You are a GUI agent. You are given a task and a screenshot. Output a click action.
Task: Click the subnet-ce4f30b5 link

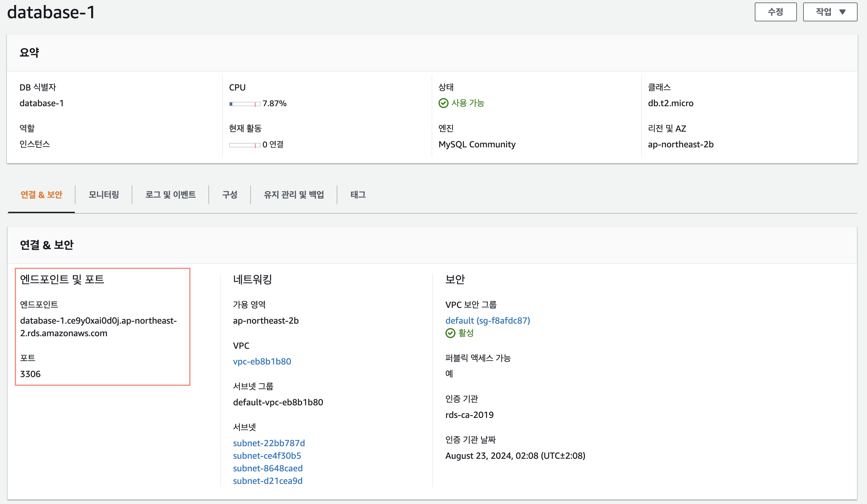267,456
